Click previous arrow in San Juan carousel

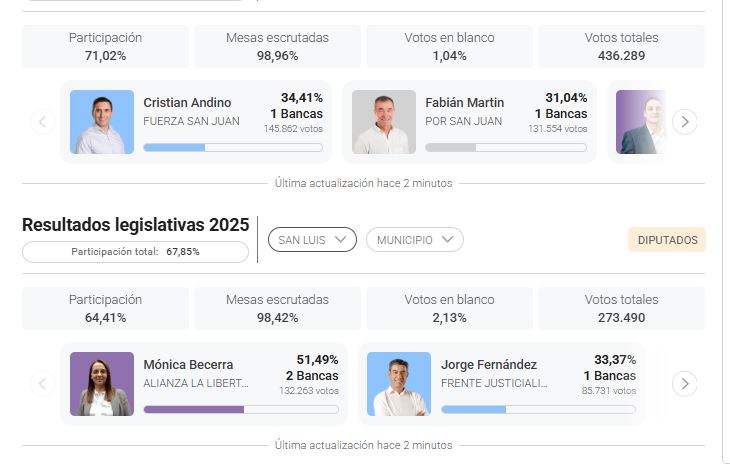(42, 122)
